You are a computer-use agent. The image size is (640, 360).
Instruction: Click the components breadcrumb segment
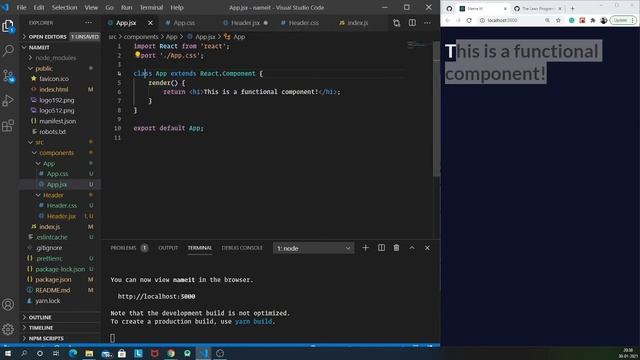[141, 37]
